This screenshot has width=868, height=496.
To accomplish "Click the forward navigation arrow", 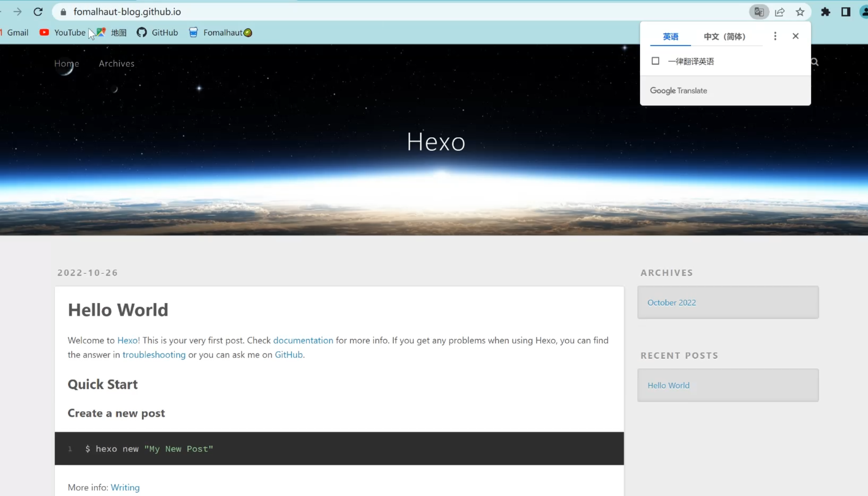I will [18, 12].
